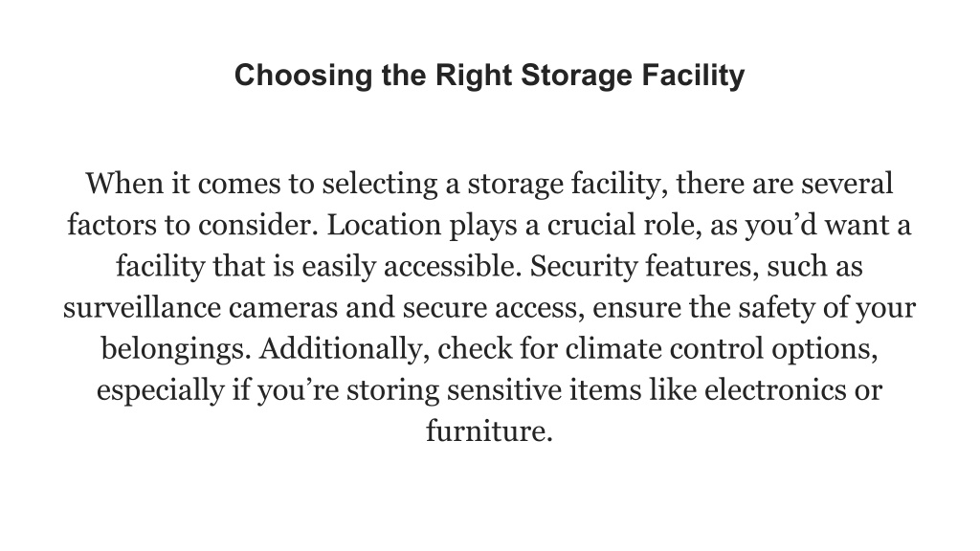This screenshot has height=551, width=980.
Task: Click the word 'belongings' in the paragraph
Action: [176, 348]
